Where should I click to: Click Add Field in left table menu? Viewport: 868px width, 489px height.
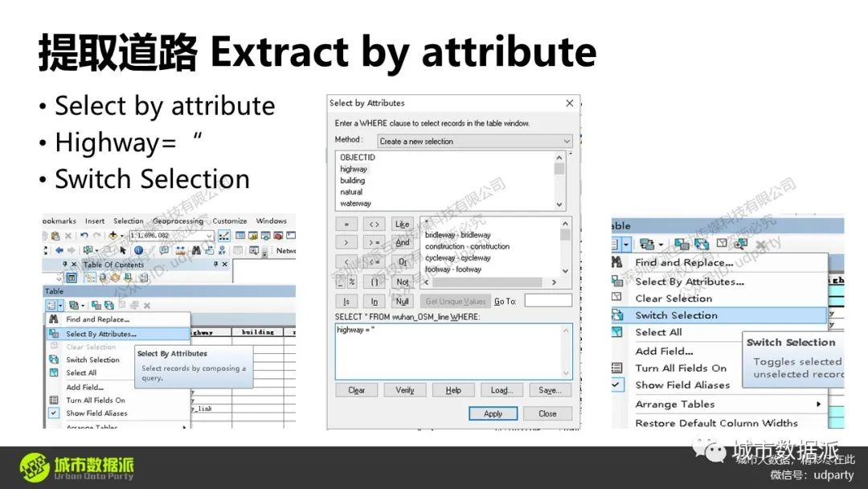pos(84,388)
